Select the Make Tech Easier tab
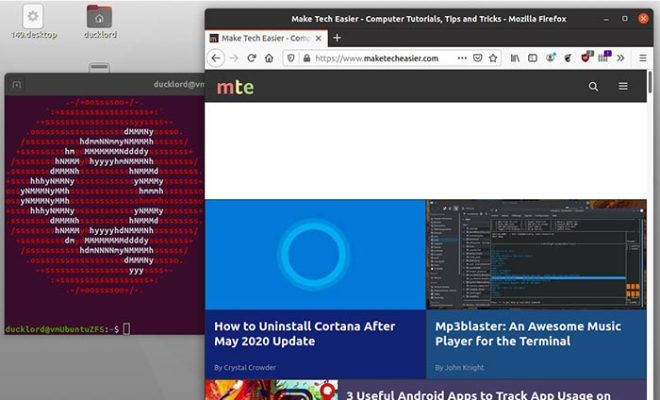660x400 pixels. pyautogui.click(x=266, y=38)
